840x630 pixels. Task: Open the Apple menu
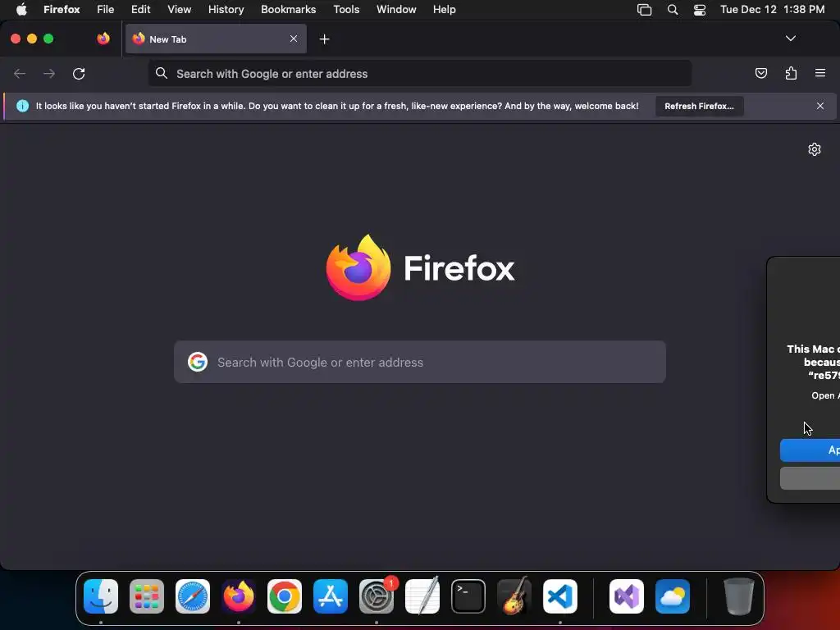point(21,9)
